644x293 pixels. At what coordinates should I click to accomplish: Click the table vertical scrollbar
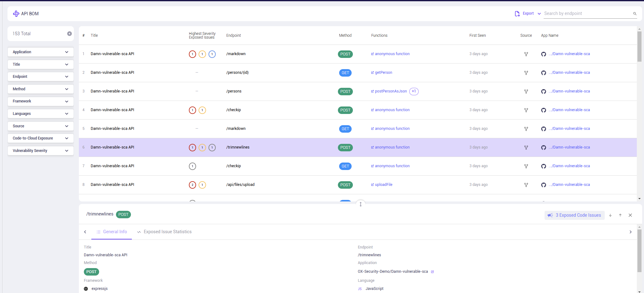tap(639, 47)
